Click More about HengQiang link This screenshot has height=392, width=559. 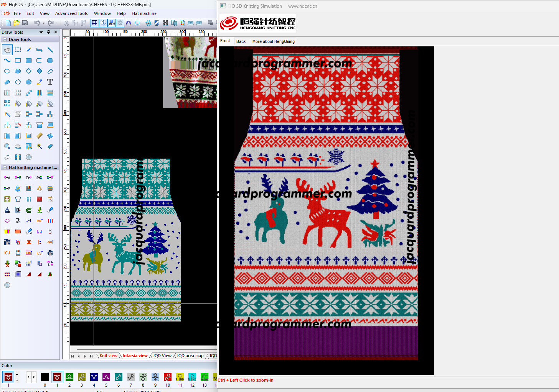point(273,41)
